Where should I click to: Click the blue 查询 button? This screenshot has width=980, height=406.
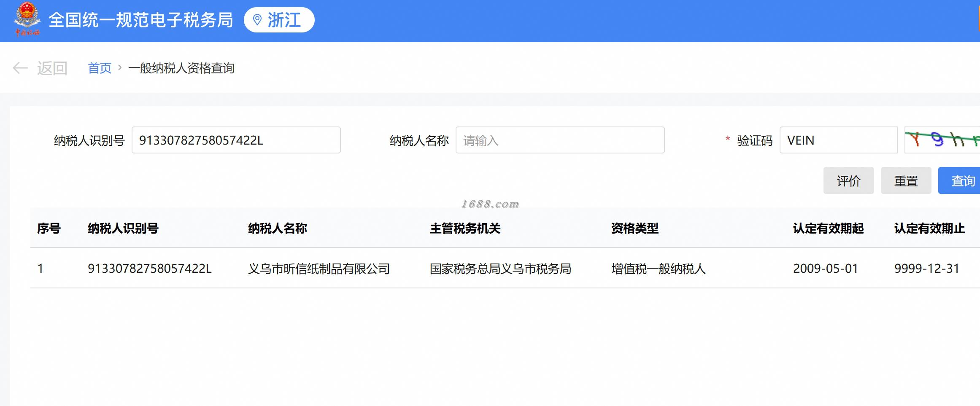[x=959, y=180]
